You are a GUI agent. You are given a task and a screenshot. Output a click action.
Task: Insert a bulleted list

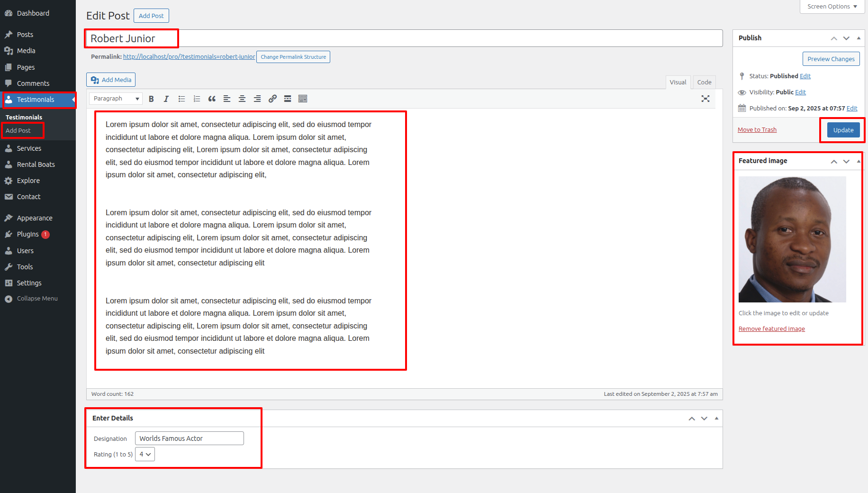coord(181,99)
